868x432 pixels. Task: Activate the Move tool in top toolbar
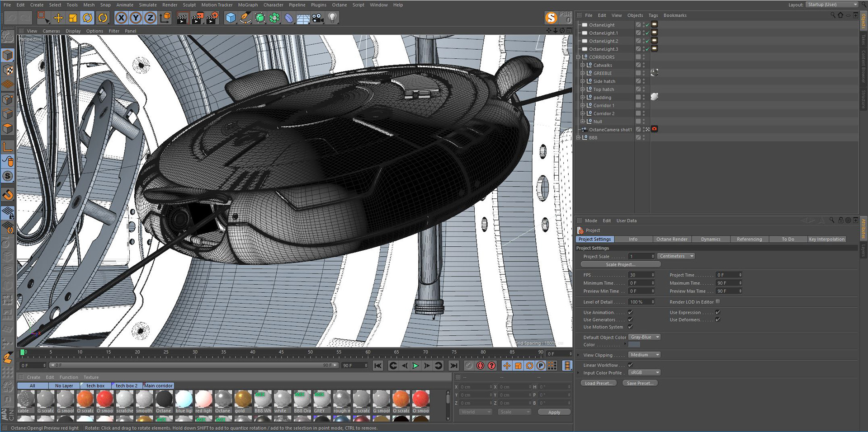click(58, 18)
